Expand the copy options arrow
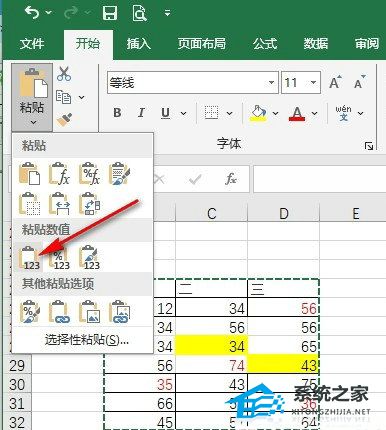386x430 pixels. point(82,97)
